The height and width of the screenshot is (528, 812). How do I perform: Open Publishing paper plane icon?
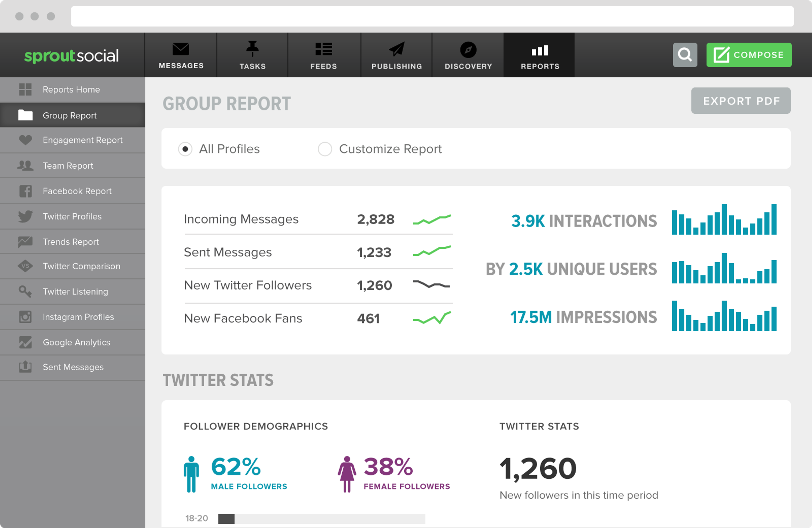(x=396, y=49)
